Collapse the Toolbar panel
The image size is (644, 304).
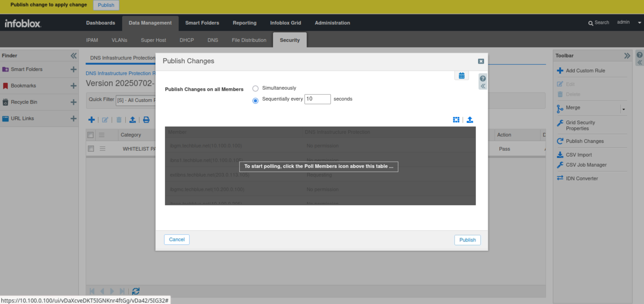627,56
